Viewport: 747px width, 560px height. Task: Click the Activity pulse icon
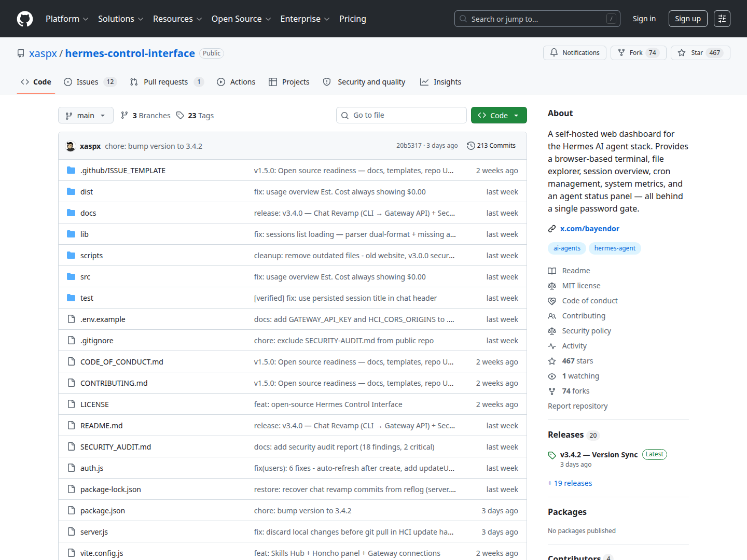click(552, 346)
